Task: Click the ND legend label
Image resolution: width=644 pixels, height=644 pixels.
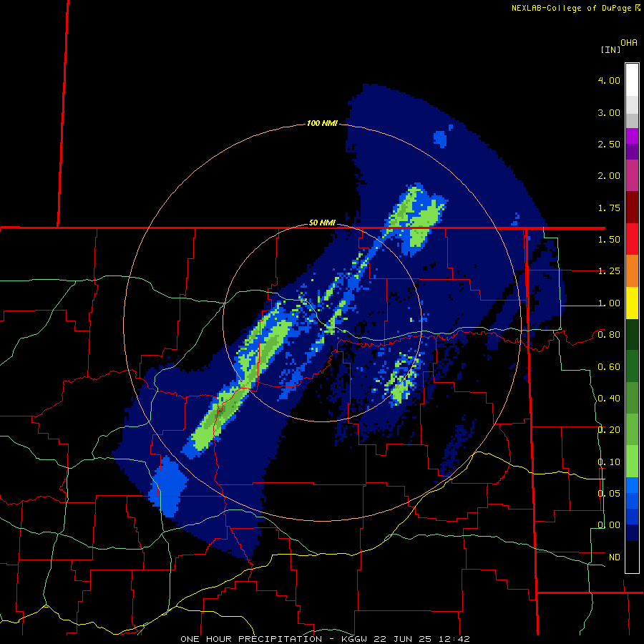Action: click(615, 557)
